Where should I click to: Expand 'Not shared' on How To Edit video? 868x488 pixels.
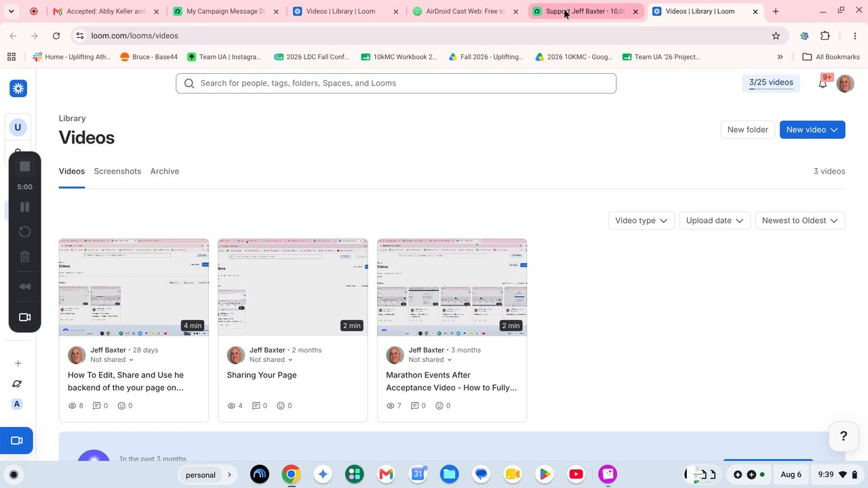[112, 360]
